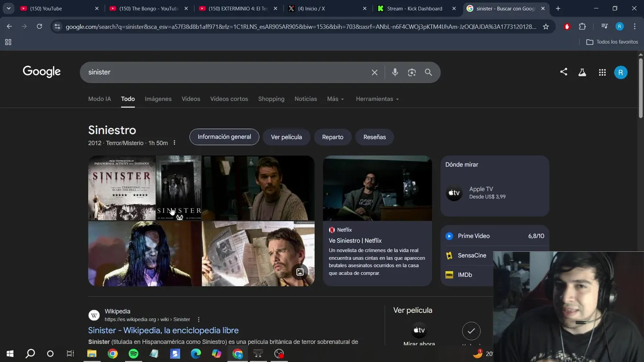Open more images icon on gallery
This screenshot has width=644, height=362.
tap(300, 272)
